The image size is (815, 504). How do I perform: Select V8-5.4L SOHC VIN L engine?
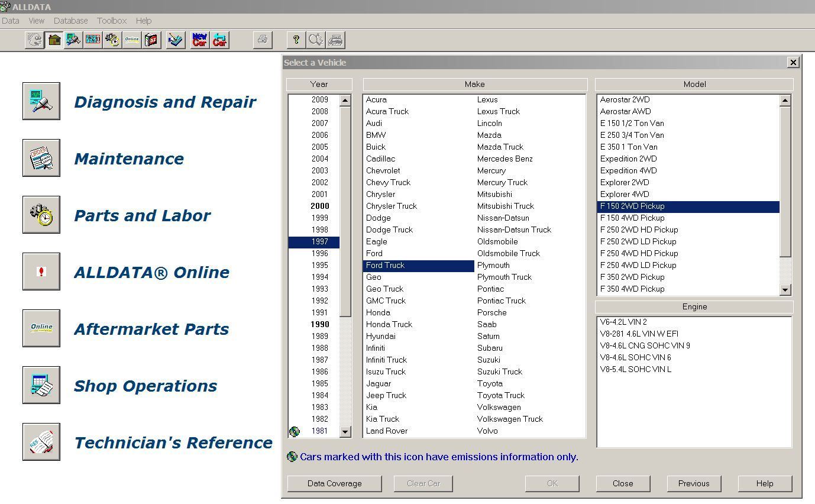point(635,369)
